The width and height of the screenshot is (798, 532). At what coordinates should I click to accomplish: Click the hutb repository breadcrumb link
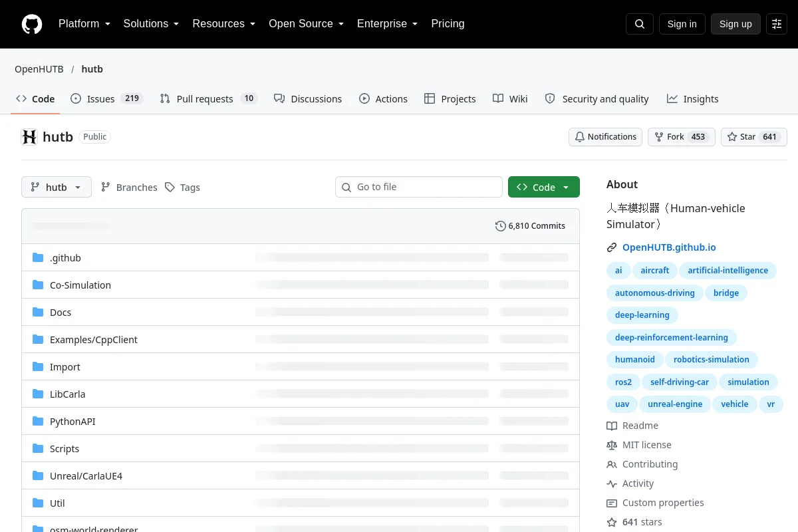(x=92, y=69)
